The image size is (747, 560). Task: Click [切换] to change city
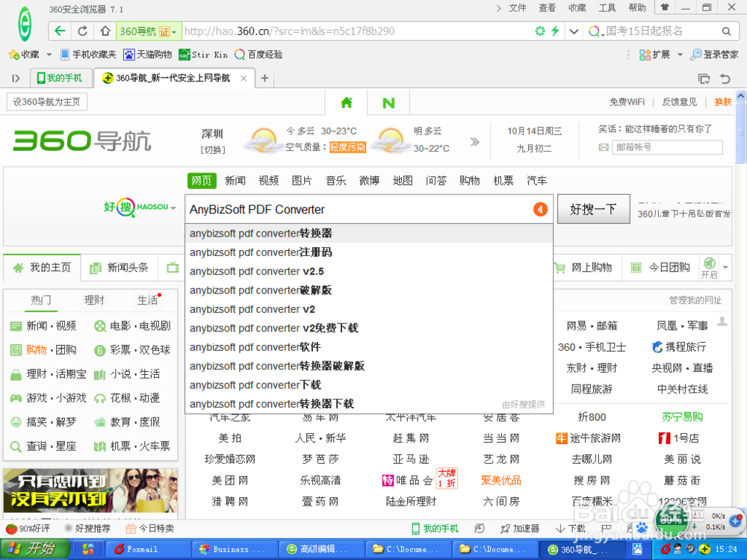pos(213,149)
